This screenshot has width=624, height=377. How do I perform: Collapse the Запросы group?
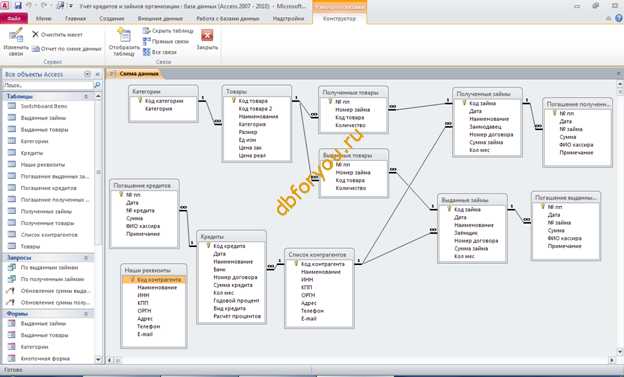coord(86,258)
